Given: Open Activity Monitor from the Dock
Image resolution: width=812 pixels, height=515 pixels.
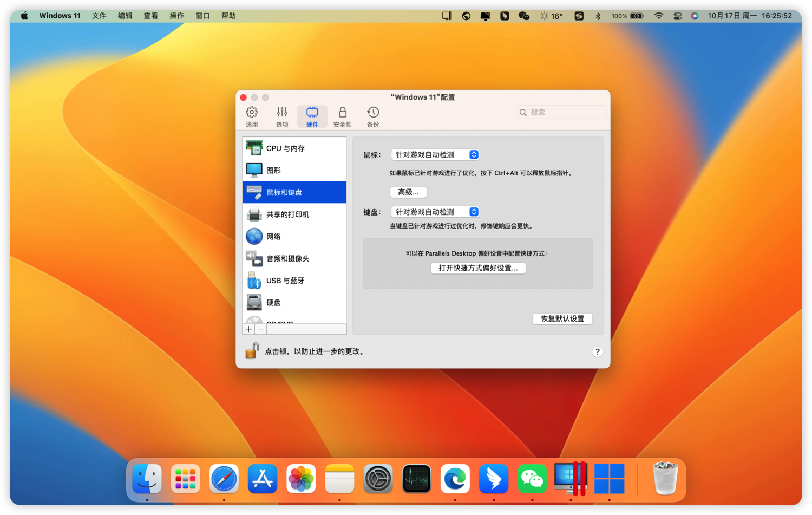Looking at the screenshot, I should 417,479.
